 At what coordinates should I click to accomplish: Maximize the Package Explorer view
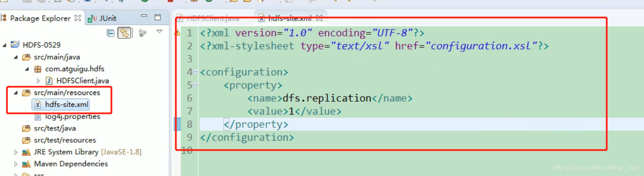[158, 17]
